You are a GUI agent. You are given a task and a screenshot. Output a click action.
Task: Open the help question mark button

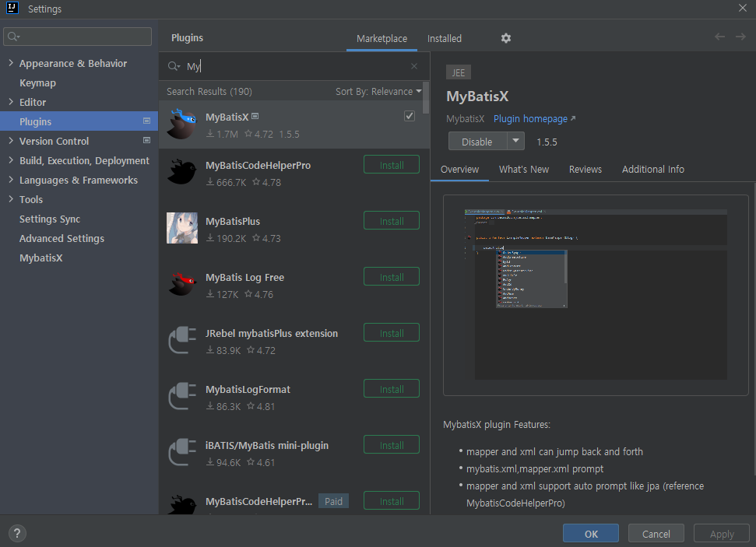tap(17, 534)
